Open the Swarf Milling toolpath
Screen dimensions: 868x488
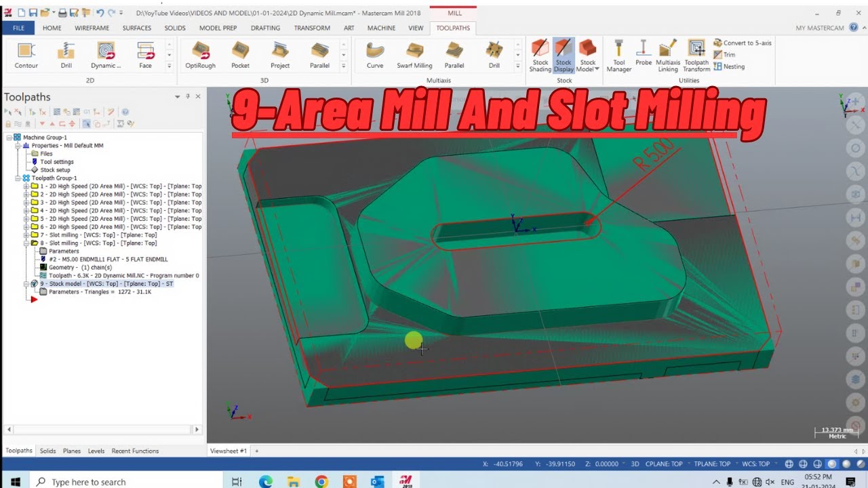[414, 55]
